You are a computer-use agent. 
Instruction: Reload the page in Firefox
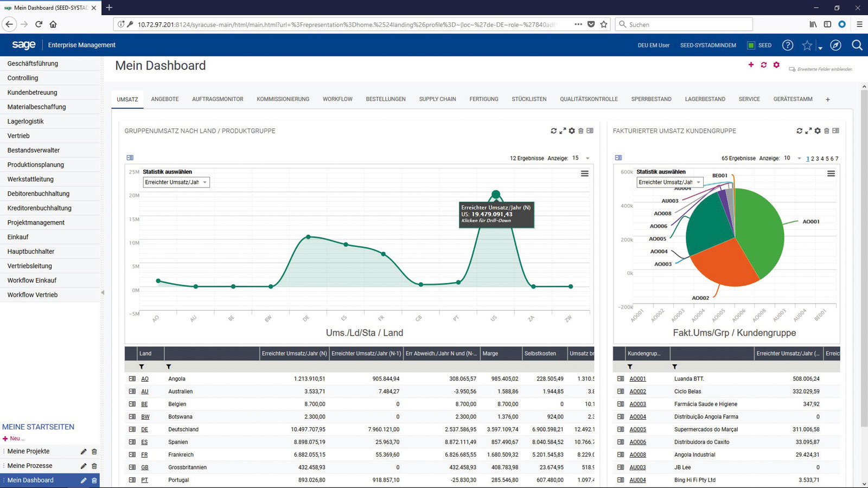pos(39,24)
